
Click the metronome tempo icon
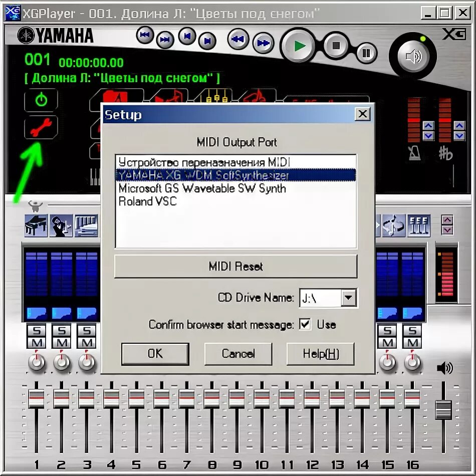(414, 153)
